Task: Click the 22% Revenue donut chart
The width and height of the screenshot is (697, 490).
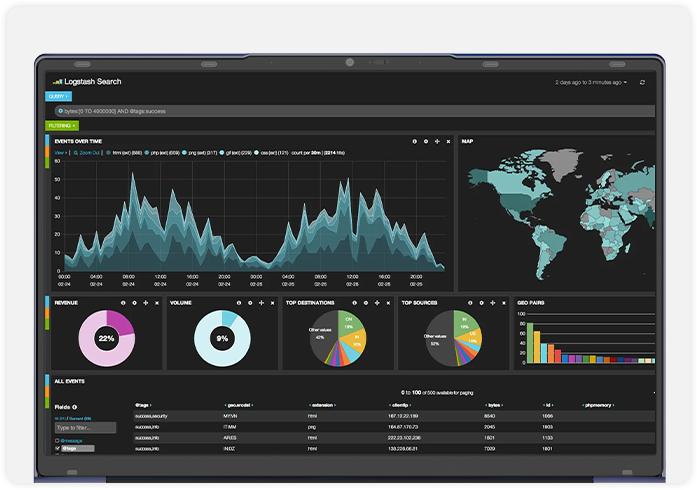Action: [x=106, y=339]
